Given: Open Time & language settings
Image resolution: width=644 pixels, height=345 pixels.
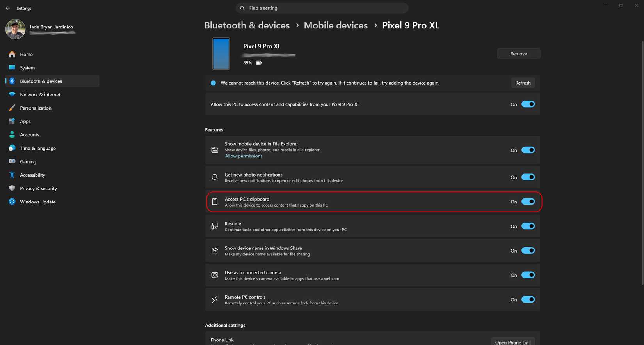Looking at the screenshot, I should pyautogui.click(x=52, y=148).
